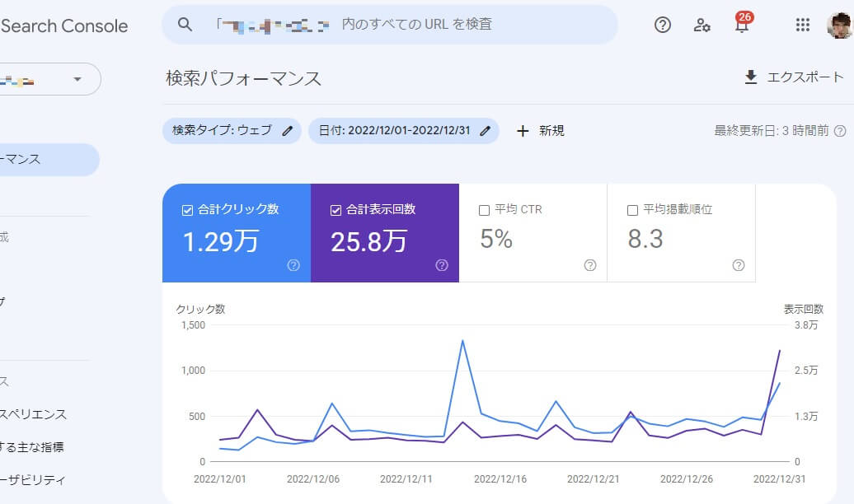This screenshot has width=854, height=504.
Task: Toggle 合計表示回数 checkbox
Action: (x=335, y=210)
